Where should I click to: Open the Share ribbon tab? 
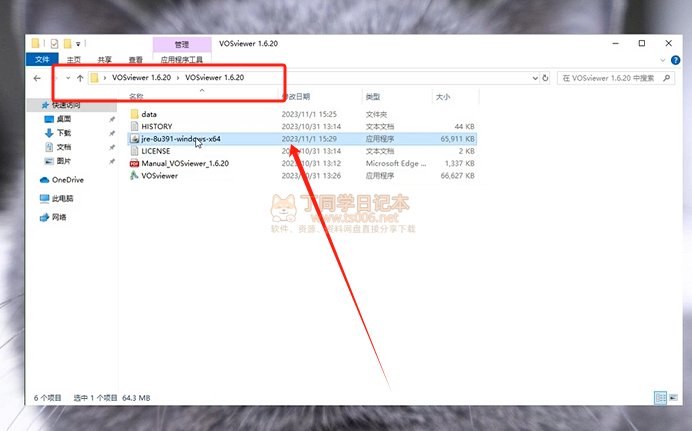tap(105, 59)
